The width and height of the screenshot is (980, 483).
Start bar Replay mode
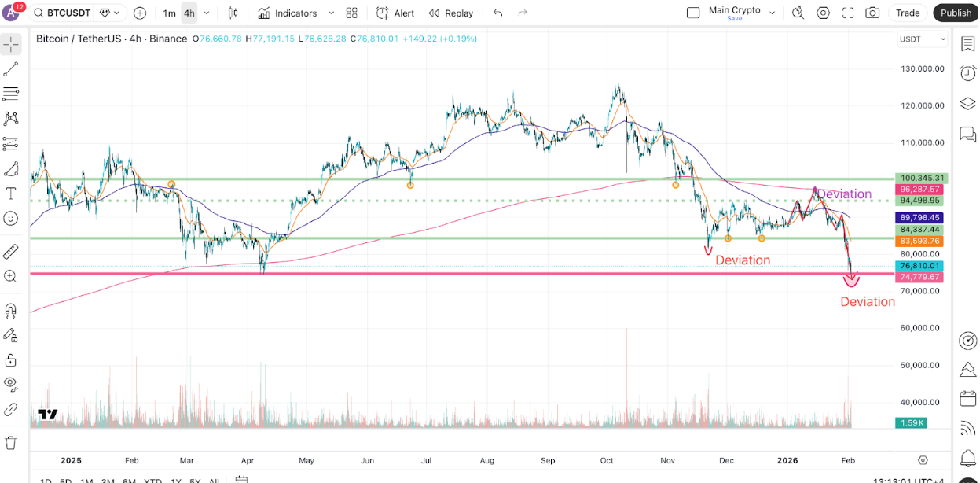[x=451, y=13]
